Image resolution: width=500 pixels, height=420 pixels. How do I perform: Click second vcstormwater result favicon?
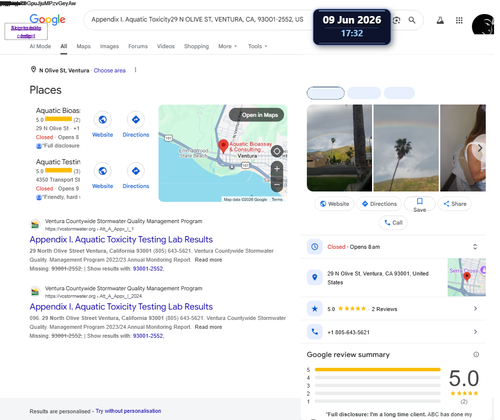(x=35, y=292)
